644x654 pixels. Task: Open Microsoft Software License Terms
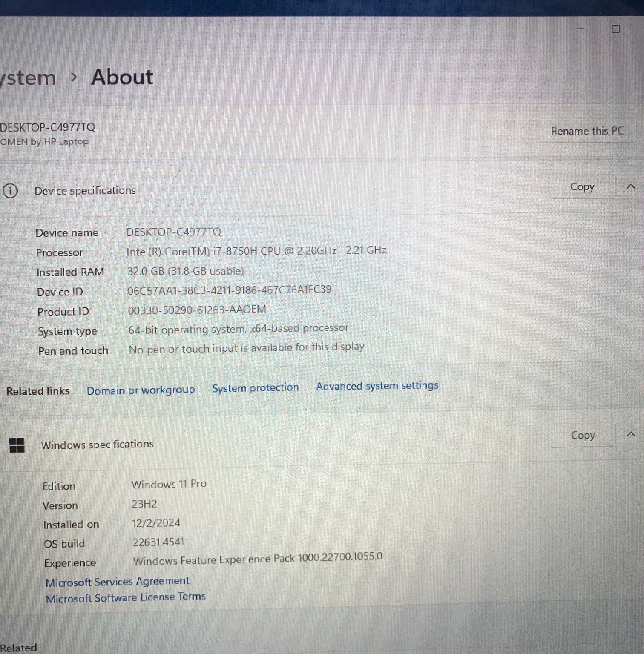click(125, 597)
